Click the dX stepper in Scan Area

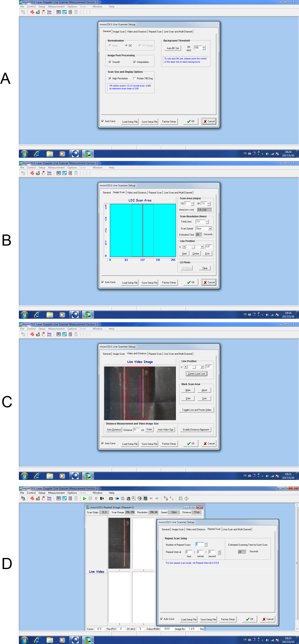pos(209,204)
